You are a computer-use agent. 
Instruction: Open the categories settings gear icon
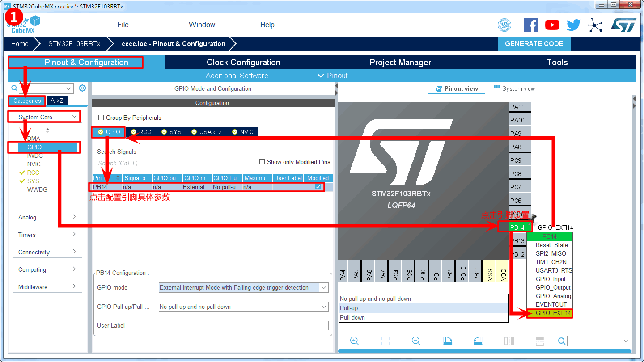click(x=82, y=88)
